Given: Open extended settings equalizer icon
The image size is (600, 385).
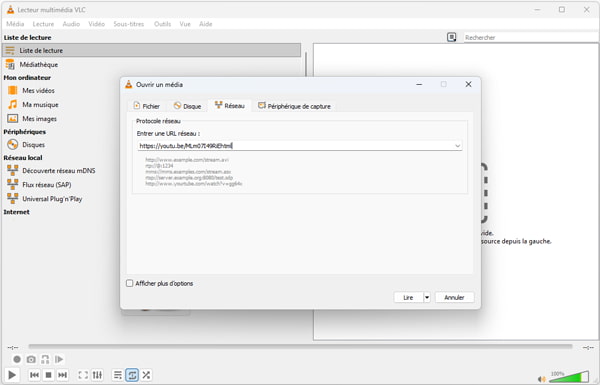Looking at the screenshot, I should coord(97,375).
